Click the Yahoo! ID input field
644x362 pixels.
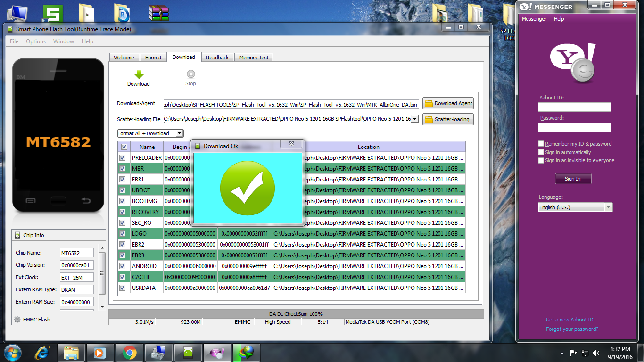[x=574, y=107]
